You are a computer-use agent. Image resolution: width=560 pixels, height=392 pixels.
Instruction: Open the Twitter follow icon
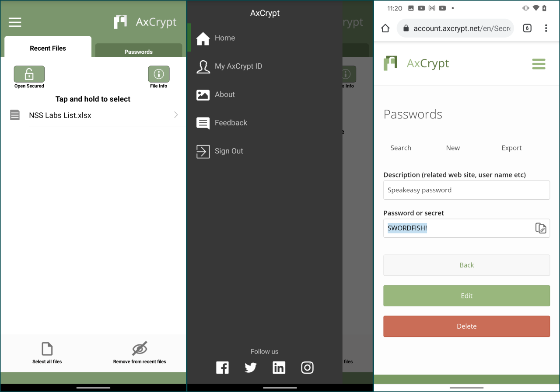point(251,368)
